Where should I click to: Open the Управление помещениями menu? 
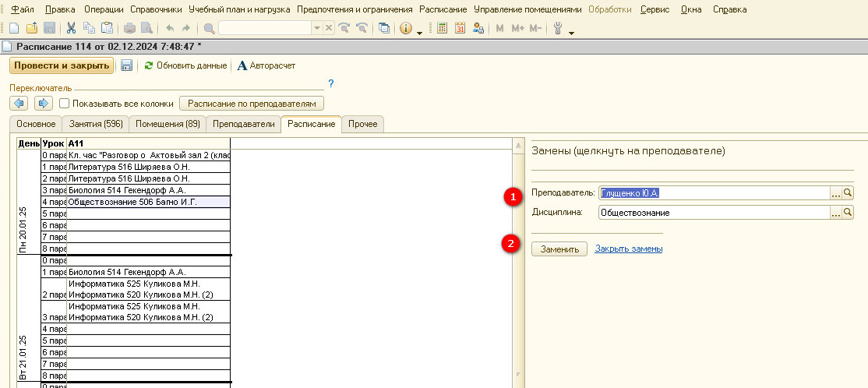[528, 9]
